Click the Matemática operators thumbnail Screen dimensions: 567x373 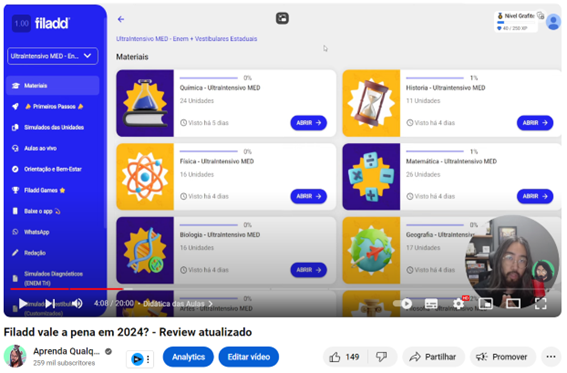(x=371, y=177)
